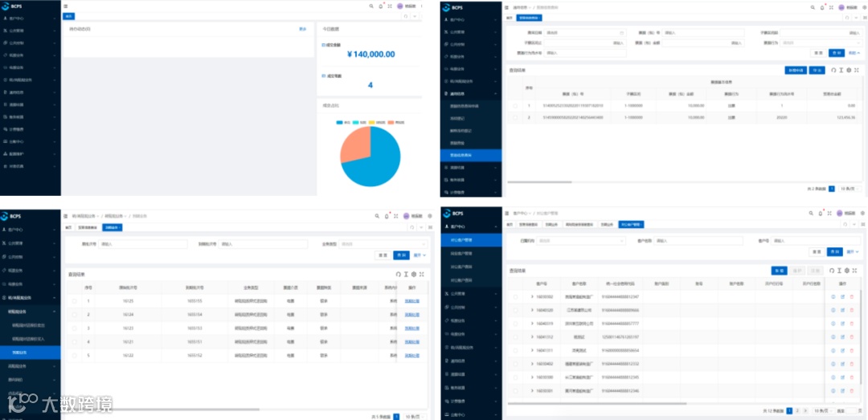Click customer name input on the customer screen
This screenshot has height=420, width=868.
[x=697, y=241]
